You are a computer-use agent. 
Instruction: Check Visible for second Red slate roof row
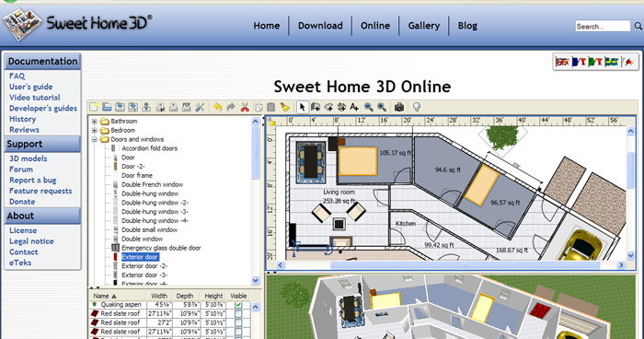238,323
